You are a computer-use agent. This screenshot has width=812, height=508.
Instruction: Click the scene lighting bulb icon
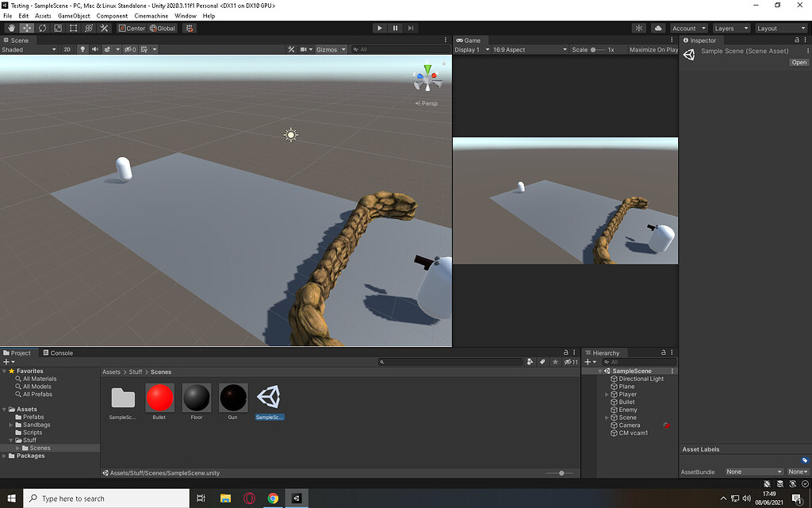(82, 48)
